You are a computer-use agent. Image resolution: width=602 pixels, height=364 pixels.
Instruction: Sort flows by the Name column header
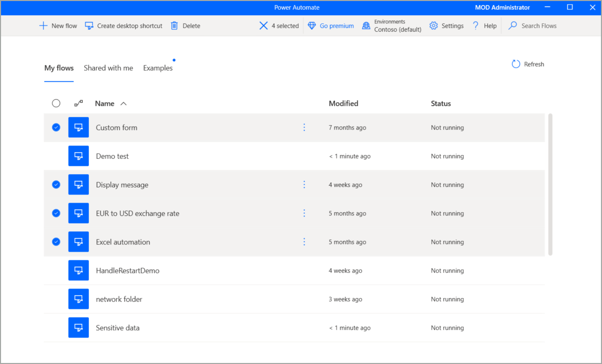(105, 103)
